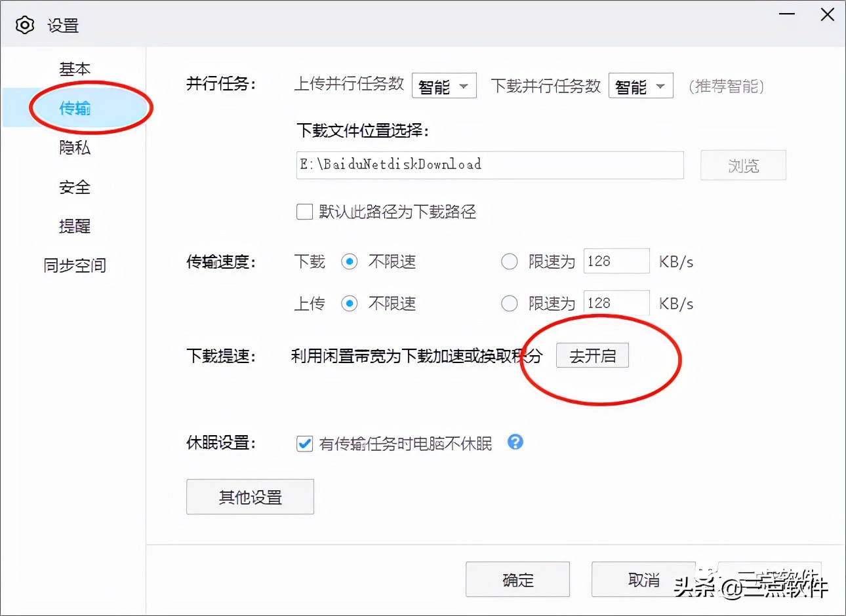Click the settings gear icon
The height and width of the screenshot is (616, 846).
coord(25,25)
